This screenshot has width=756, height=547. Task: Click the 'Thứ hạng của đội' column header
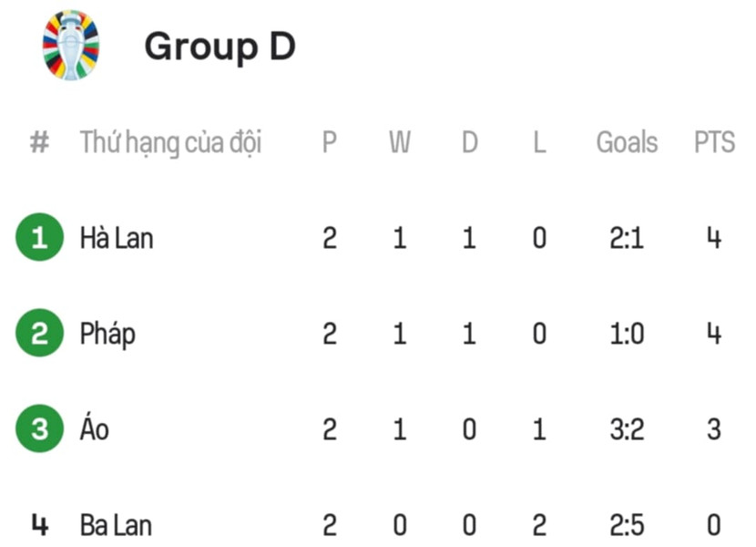(170, 143)
